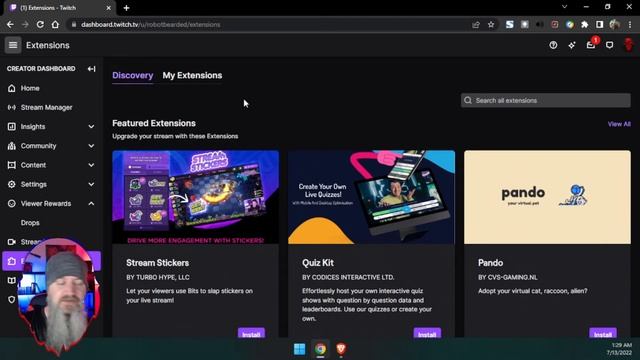Click the Quiz Kit title
The height and width of the screenshot is (360, 640).
[318, 263]
